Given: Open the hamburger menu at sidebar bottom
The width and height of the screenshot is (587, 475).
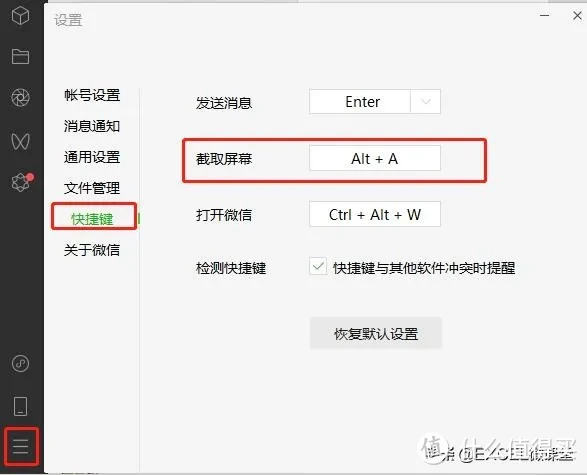Looking at the screenshot, I should coord(20,447).
